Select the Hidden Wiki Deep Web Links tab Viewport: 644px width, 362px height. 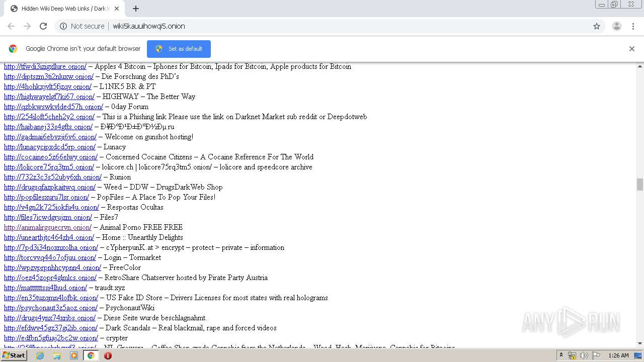(64, 9)
